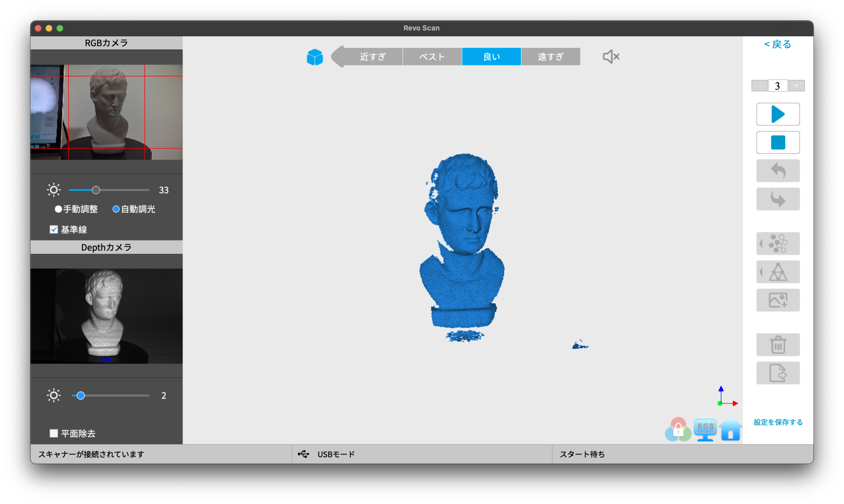844x504 pixels.
Task: Click the Depth camera brightness slider
Action: click(110, 396)
